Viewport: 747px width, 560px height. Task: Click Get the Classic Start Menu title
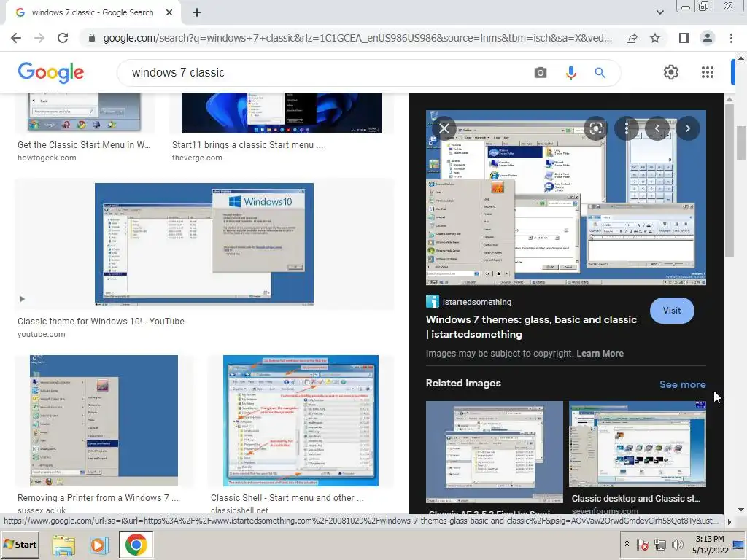pos(84,145)
